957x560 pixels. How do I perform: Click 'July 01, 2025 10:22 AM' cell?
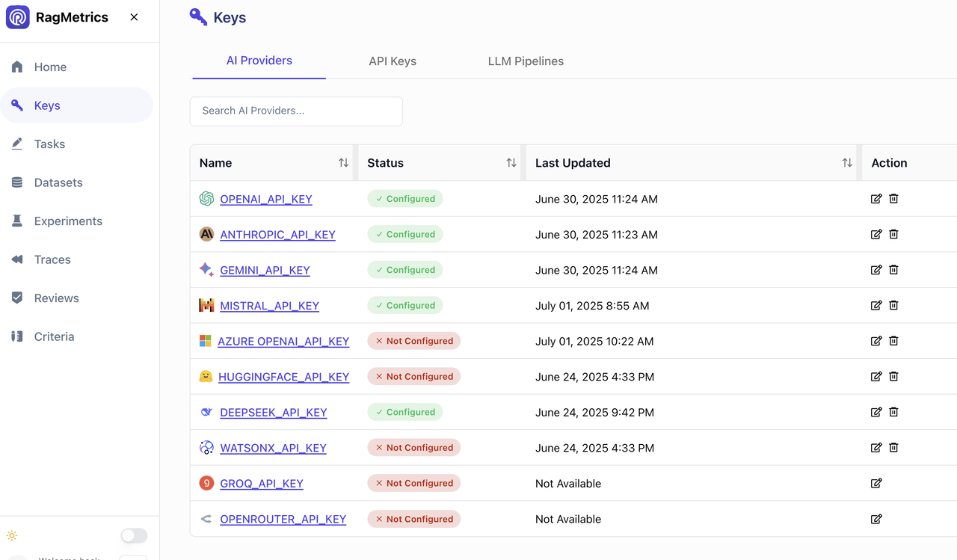coord(594,341)
